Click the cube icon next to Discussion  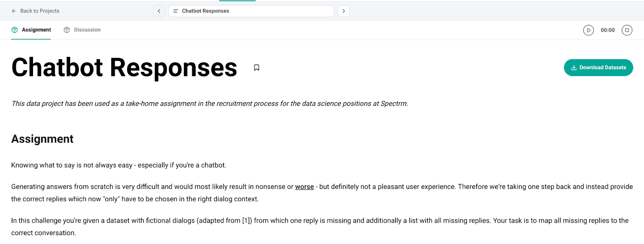(66, 29)
